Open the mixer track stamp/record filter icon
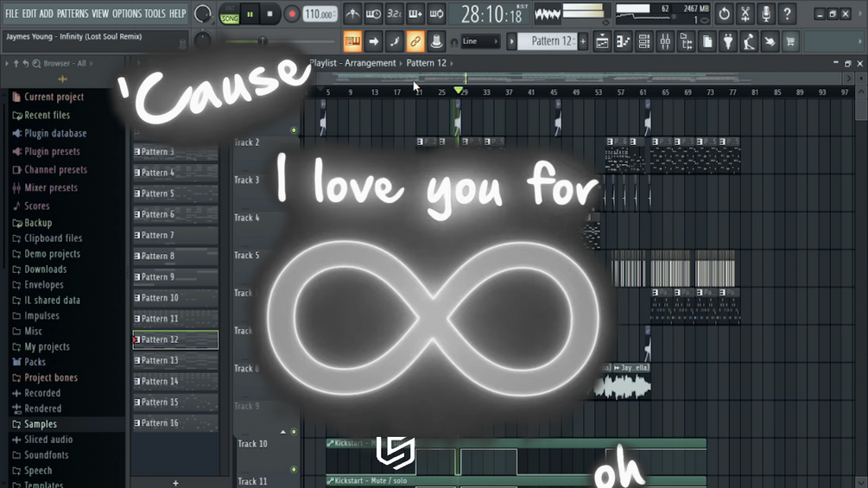 click(436, 41)
